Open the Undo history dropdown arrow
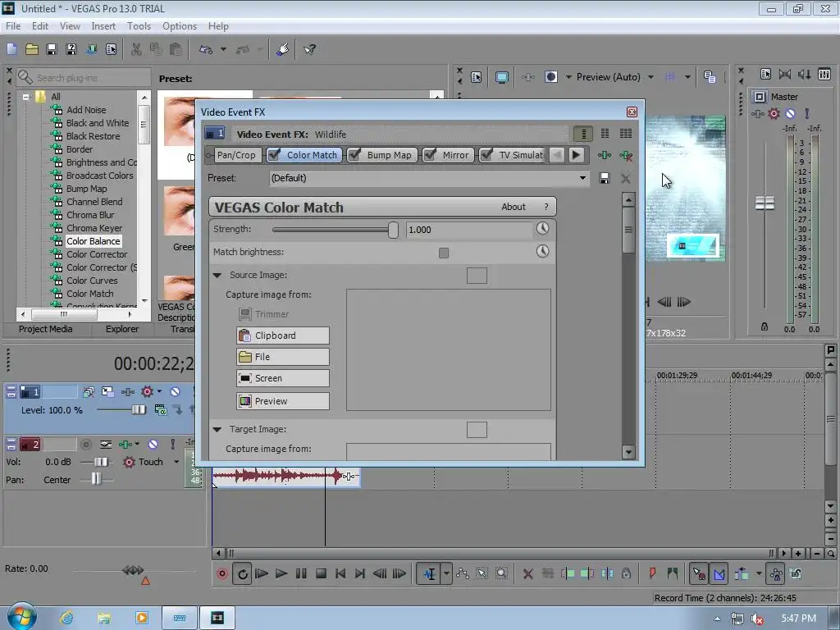Screen dimensions: 840x630 tap(223, 49)
